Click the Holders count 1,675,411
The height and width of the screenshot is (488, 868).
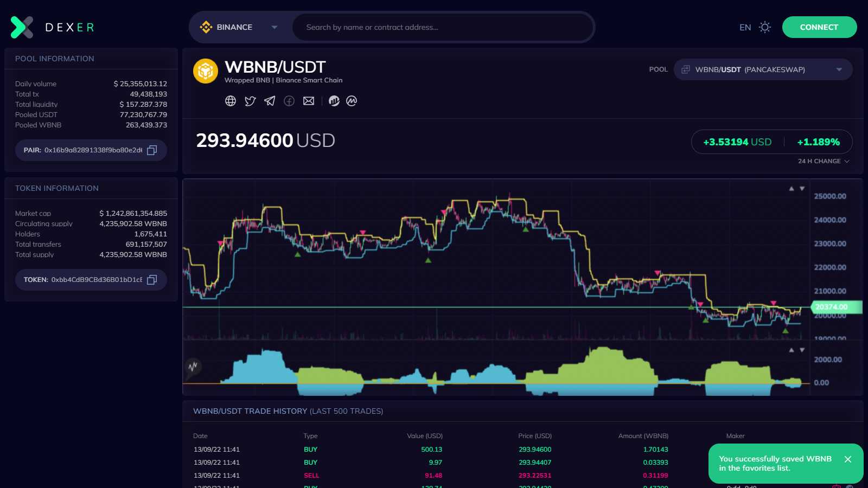(151, 234)
